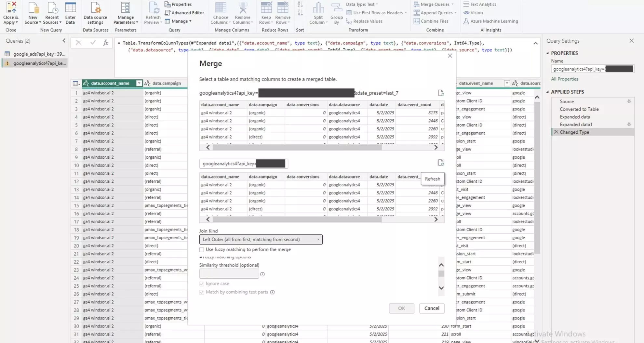Open Data source settings
The width and height of the screenshot is (644, 343).
pos(95,12)
